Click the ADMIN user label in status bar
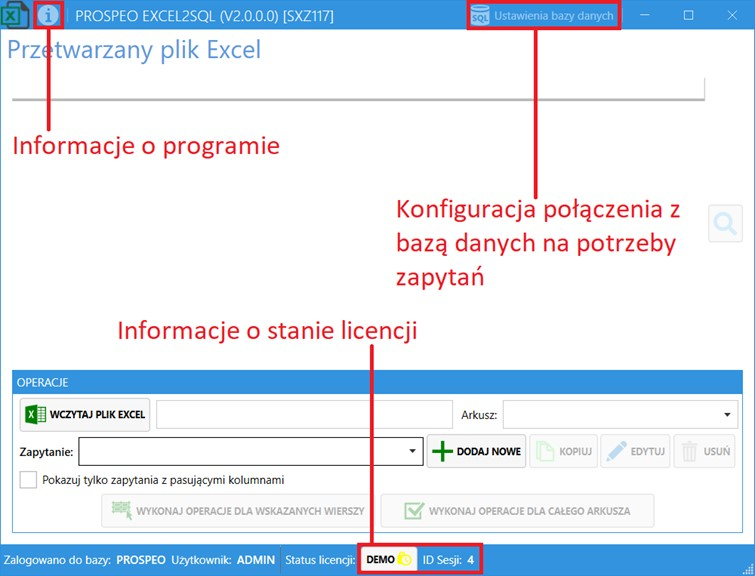Viewport: 755px width, 576px height. point(256,560)
